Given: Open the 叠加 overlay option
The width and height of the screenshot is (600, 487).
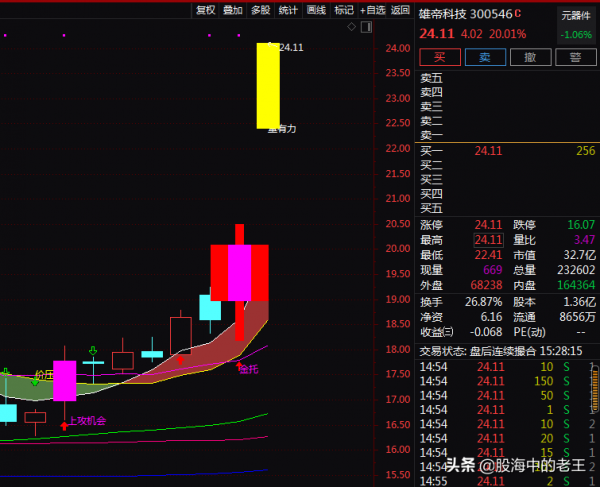Looking at the screenshot, I should tap(233, 10).
